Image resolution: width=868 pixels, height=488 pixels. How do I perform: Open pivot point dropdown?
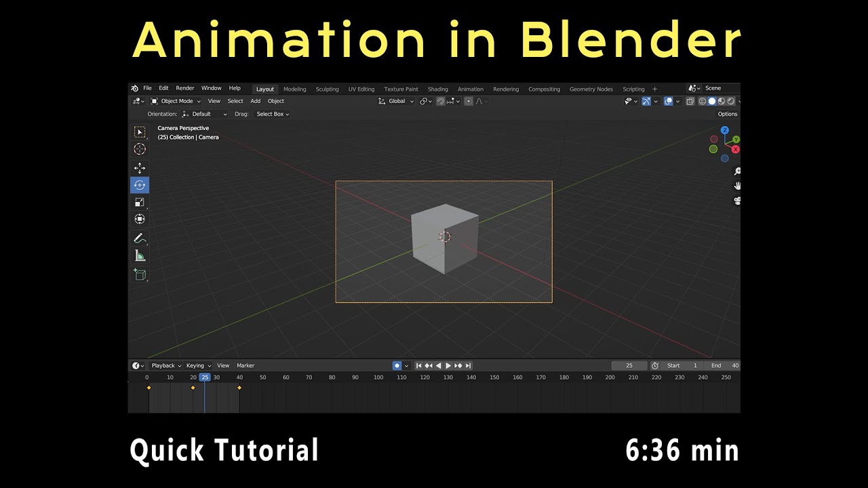(426, 101)
